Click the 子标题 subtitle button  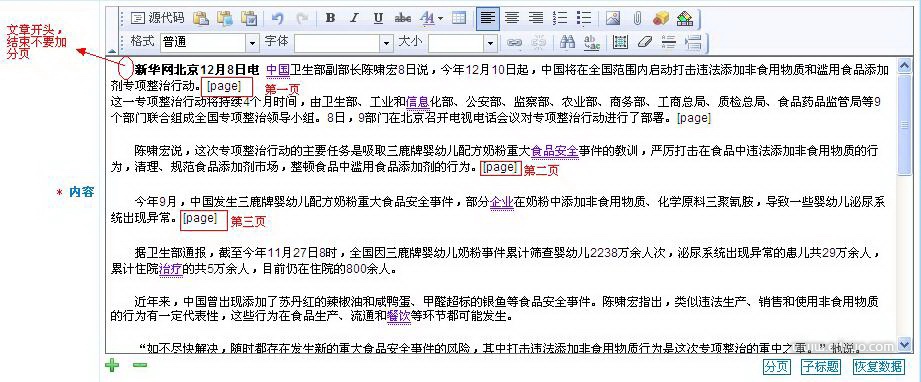click(821, 367)
